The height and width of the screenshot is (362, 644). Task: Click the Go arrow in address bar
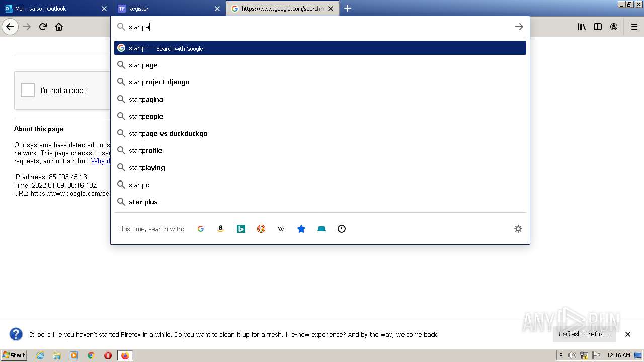(x=519, y=27)
